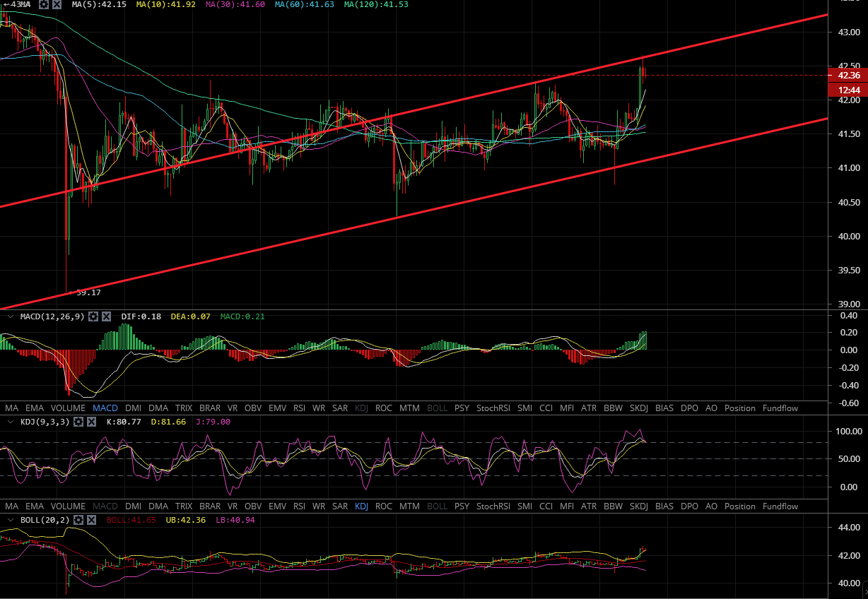Choose SKDJ in the MACD panel tab row

click(x=639, y=408)
